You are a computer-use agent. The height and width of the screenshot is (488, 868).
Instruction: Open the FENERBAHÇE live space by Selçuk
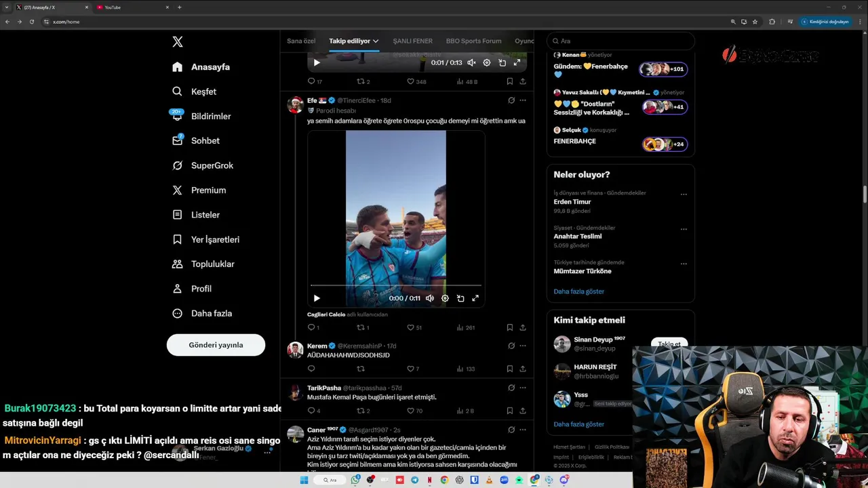pyautogui.click(x=574, y=142)
